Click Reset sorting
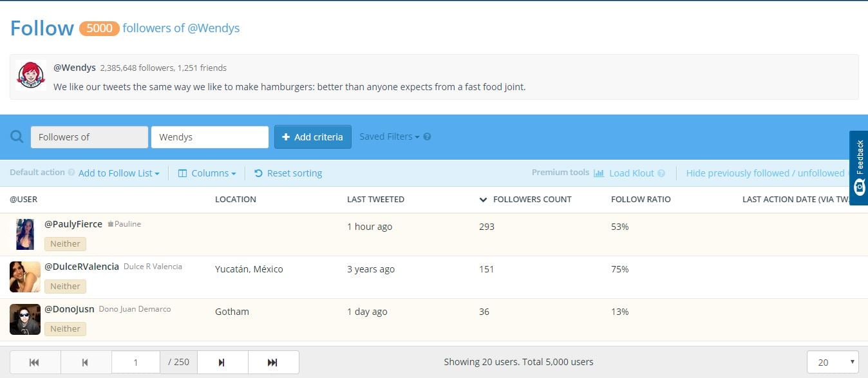 288,173
